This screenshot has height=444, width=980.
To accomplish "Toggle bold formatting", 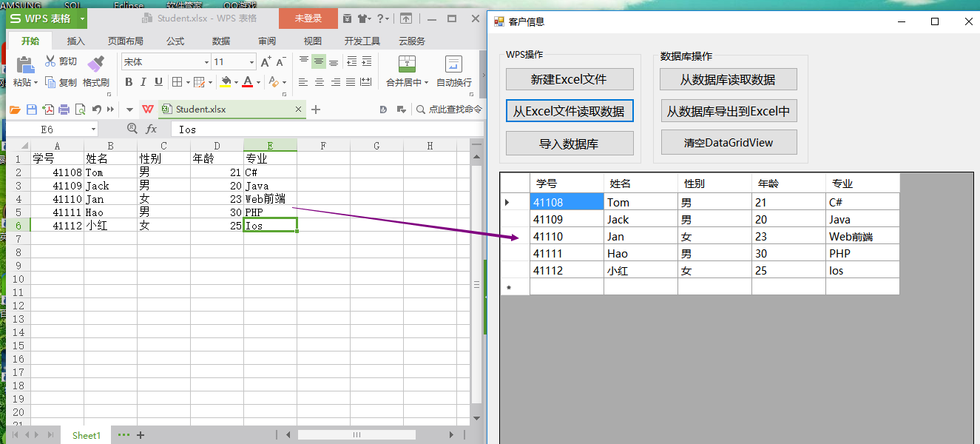I will [x=129, y=82].
